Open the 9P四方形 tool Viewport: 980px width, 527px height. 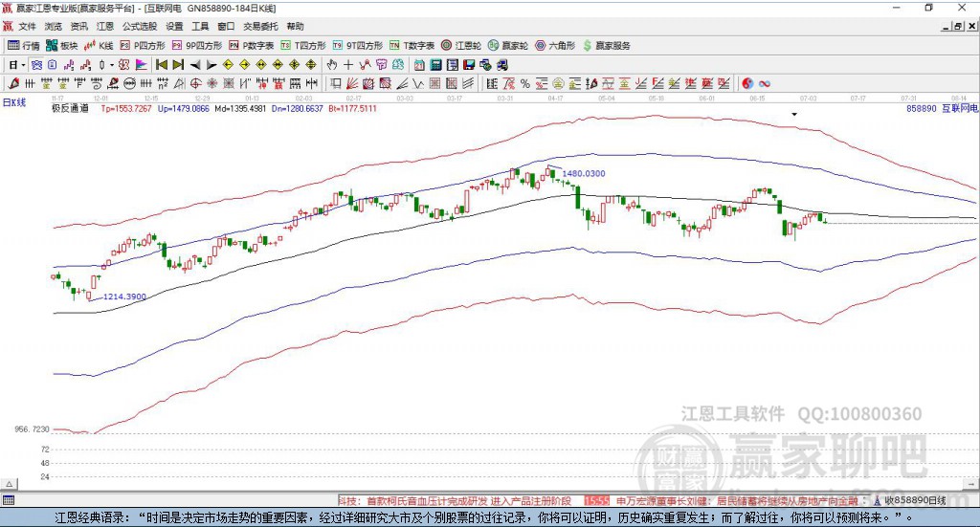click(x=197, y=46)
